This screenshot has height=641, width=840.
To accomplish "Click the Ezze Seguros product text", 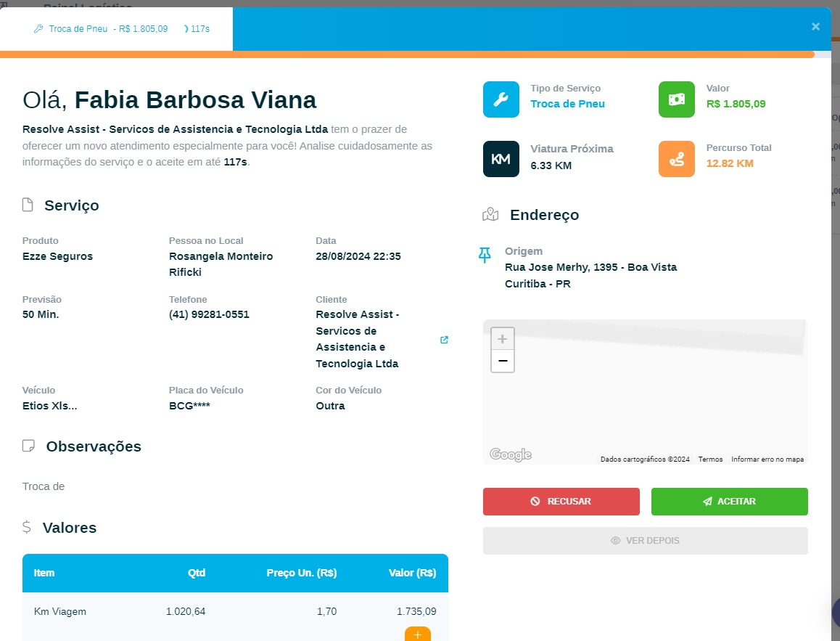I will (57, 256).
